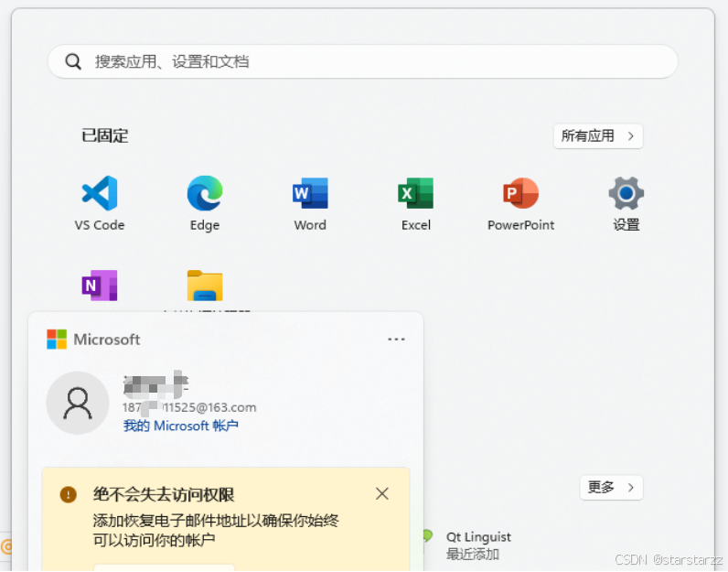
Task: Open the three-dot menu in Microsoft card
Action: pyautogui.click(x=396, y=340)
